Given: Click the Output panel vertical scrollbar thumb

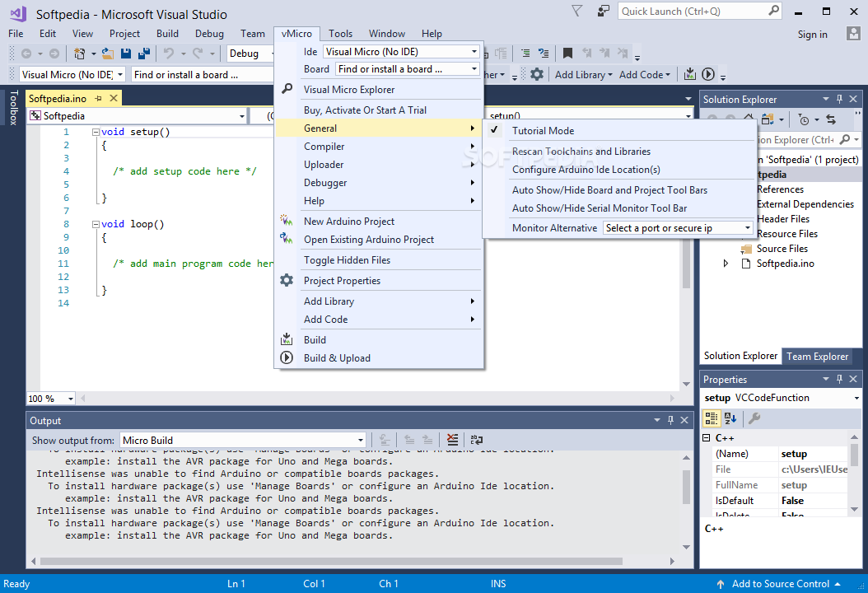Looking at the screenshot, I should click(687, 488).
